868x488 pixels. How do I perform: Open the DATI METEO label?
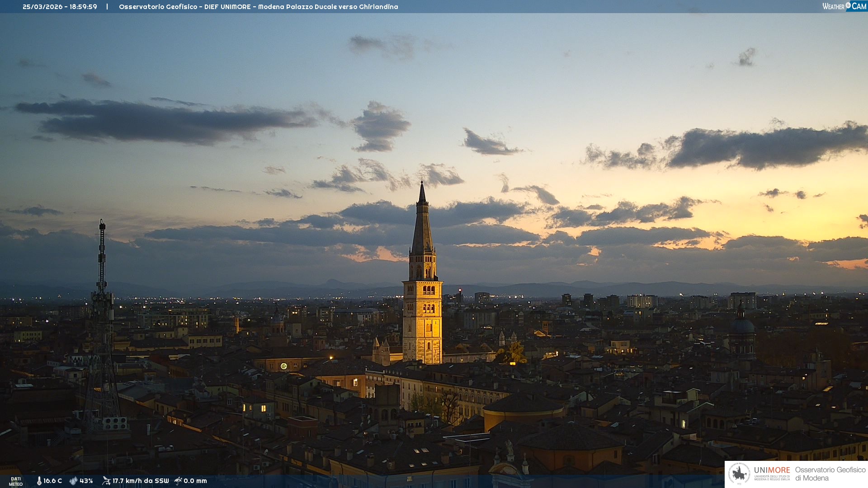tap(16, 481)
